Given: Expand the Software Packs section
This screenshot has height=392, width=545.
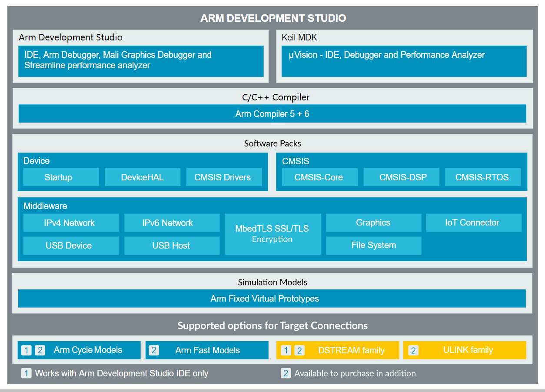Looking at the screenshot, I should point(272,143).
